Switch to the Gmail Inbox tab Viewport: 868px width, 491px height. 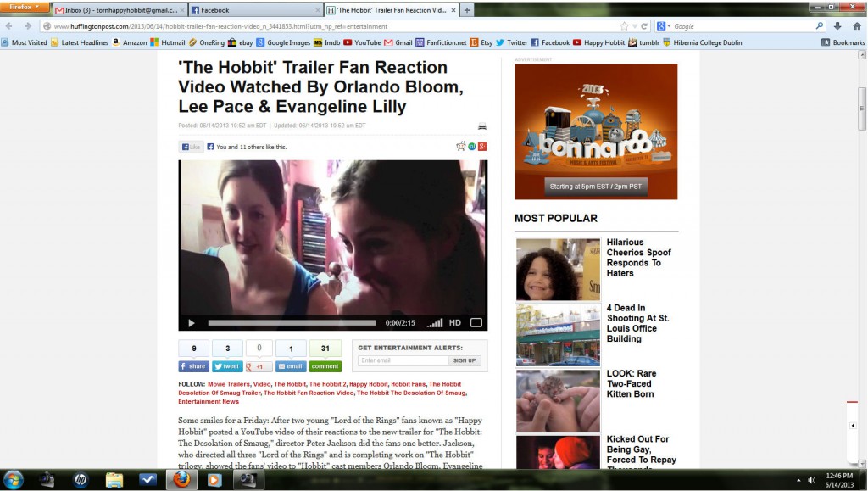pyautogui.click(x=120, y=10)
